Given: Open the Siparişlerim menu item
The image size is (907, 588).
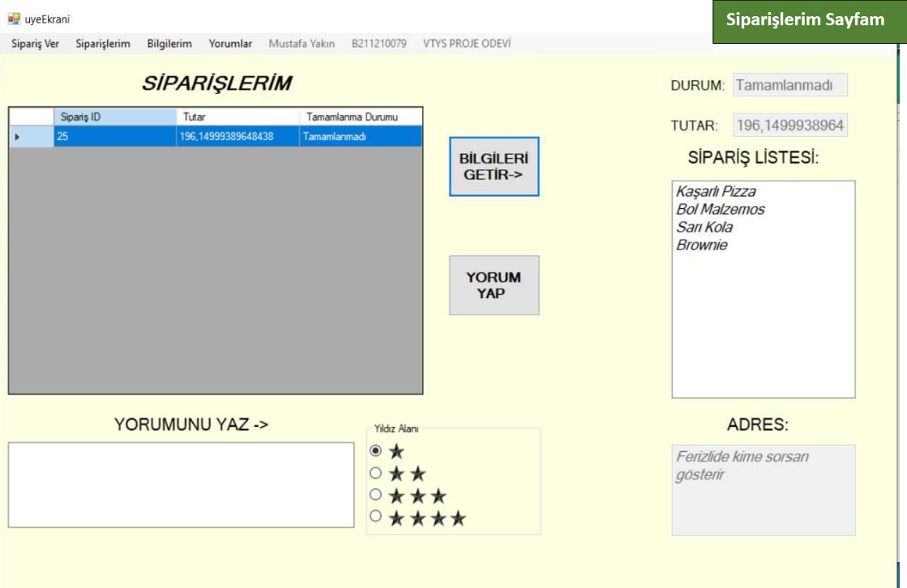Looking at the screenshot, I should click(x=103, y=44).
